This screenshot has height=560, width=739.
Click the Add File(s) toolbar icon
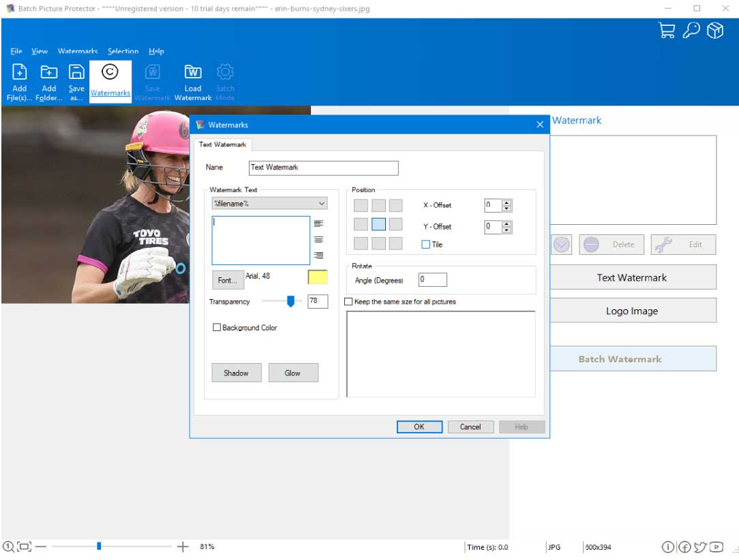click(20, 72)
